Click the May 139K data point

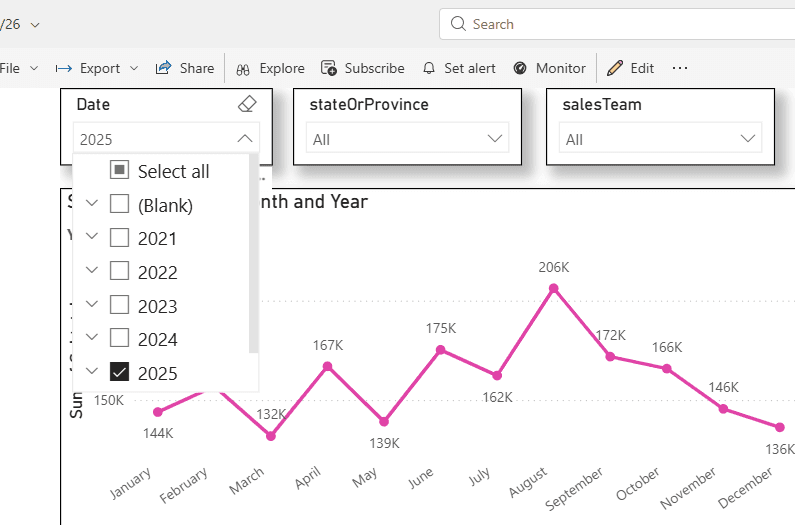(x=384, y=421)
